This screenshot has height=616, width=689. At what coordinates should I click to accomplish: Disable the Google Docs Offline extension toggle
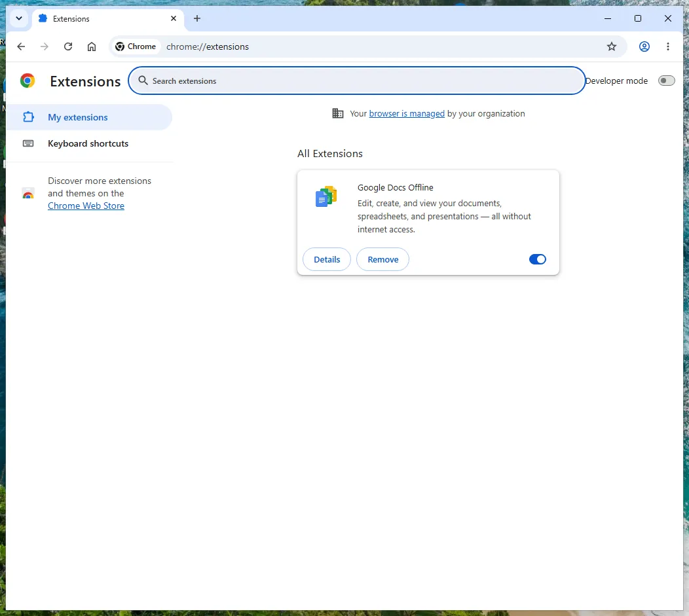tap(538, 259)
